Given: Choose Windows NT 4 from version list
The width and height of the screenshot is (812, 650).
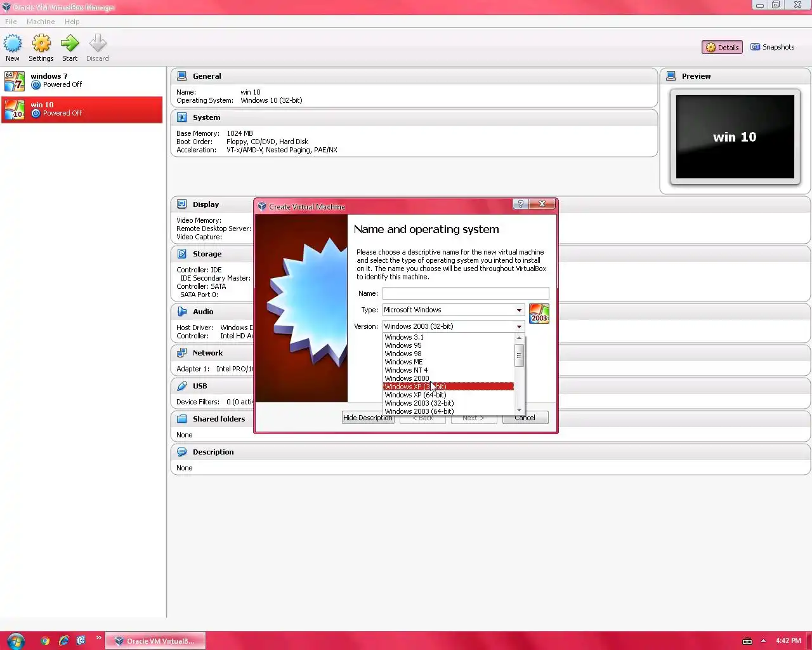Looking at the screenshot, I should (449, 370).
